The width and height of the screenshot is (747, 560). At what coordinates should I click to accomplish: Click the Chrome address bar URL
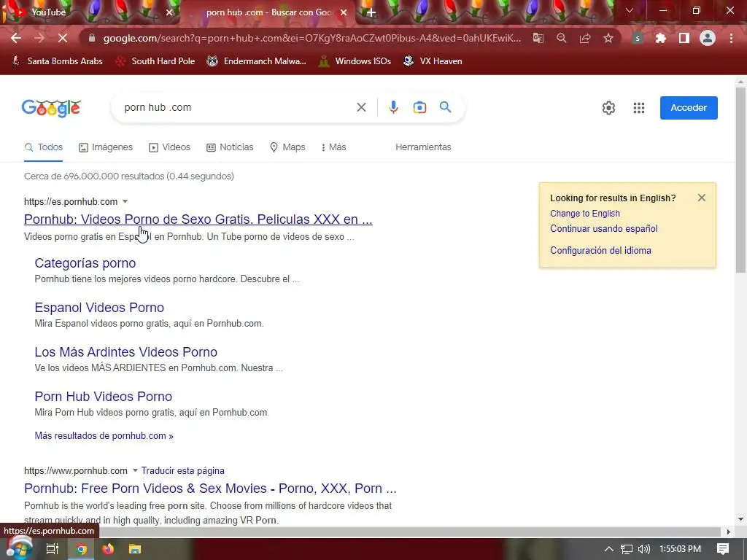tap(312, 38)
